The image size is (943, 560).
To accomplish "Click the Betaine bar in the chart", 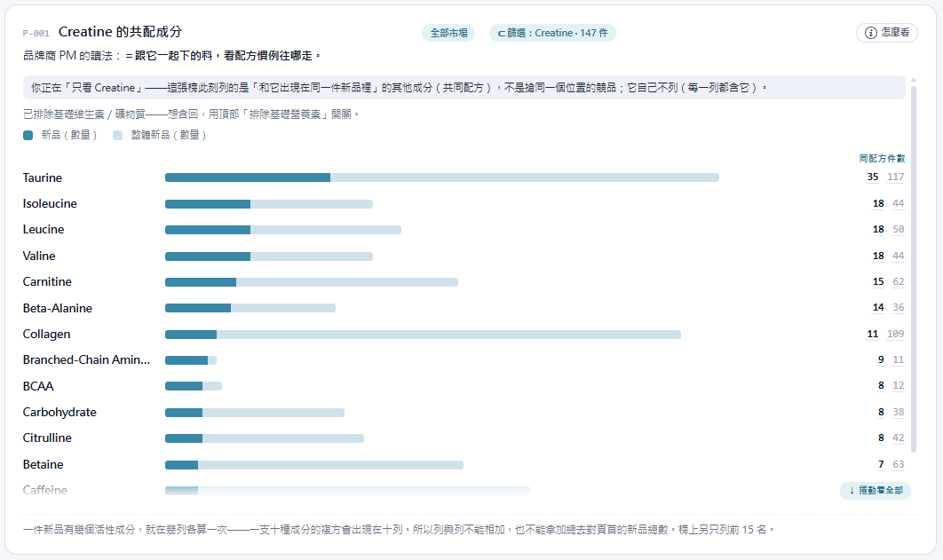I will [x=314, y=464].
